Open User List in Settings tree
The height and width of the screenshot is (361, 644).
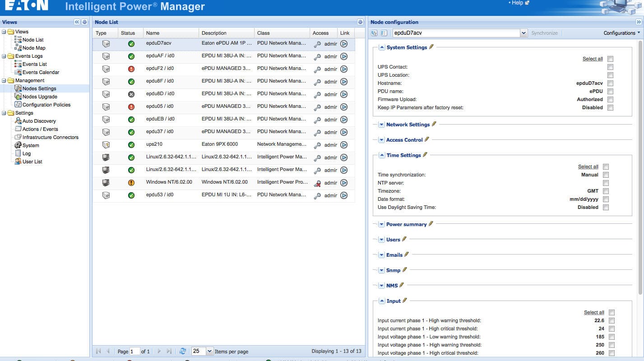[32, 162]
